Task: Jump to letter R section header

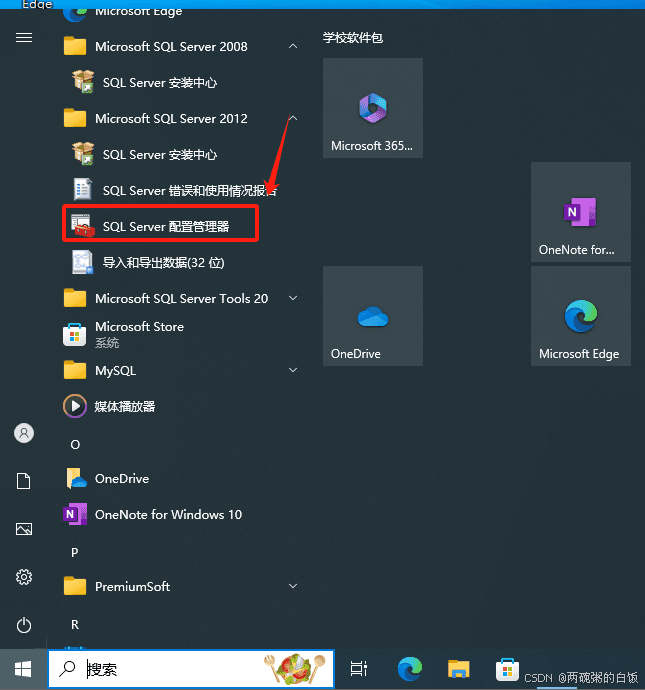Action: pyautogui.click(x=75, y=624)
